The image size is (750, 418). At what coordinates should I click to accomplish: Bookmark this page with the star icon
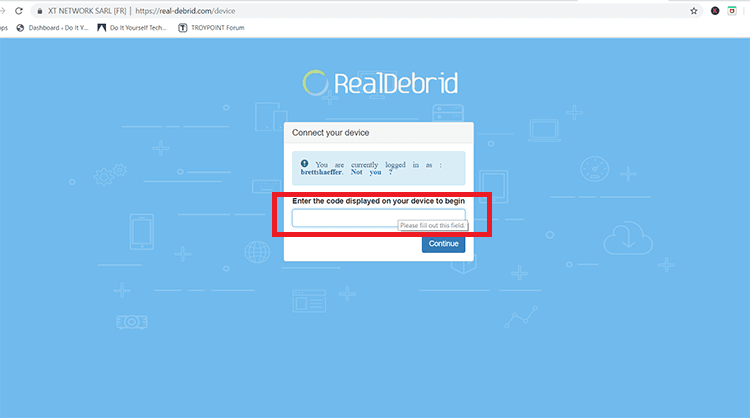click(694, 11)
